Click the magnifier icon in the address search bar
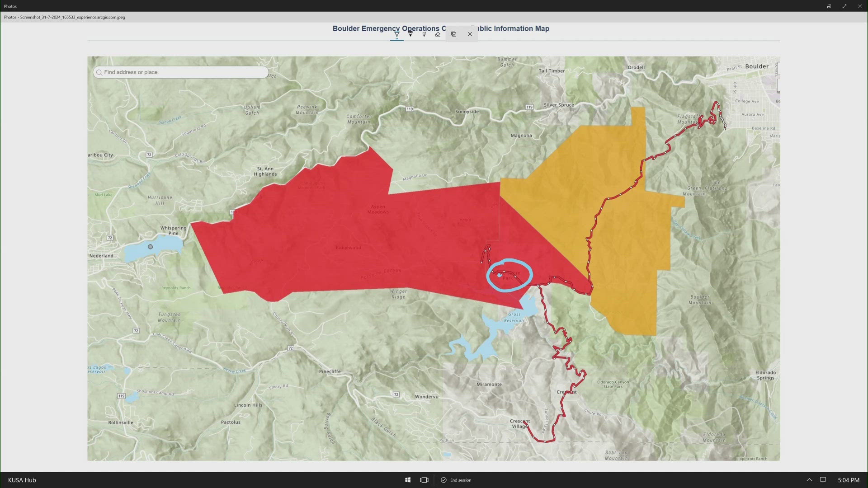The height and width of the screenshot is (488, 868). pos(99,72)
